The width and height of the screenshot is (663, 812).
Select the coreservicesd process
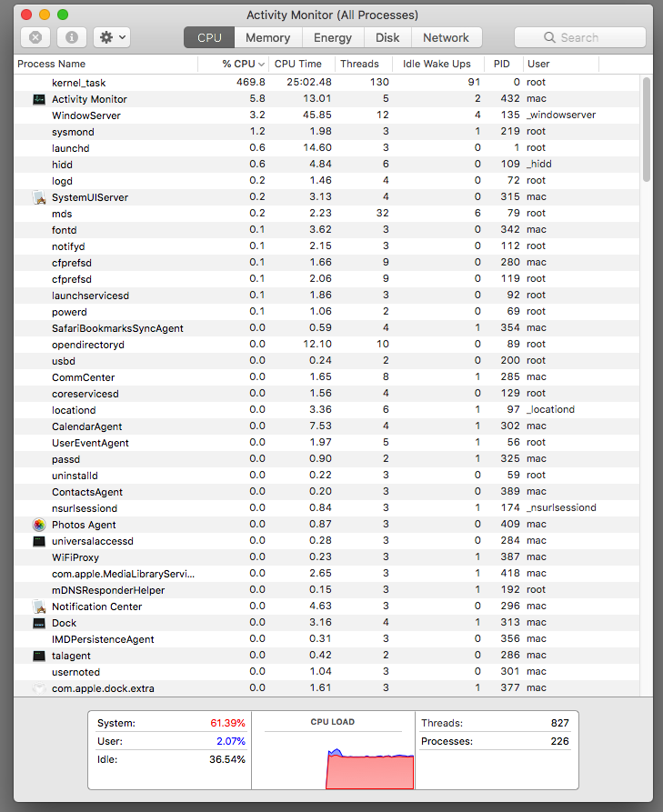(x=326, y=394)
